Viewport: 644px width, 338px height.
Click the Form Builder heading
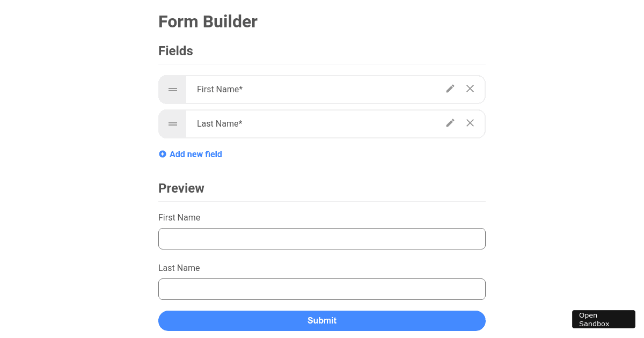tap(208, 21)
